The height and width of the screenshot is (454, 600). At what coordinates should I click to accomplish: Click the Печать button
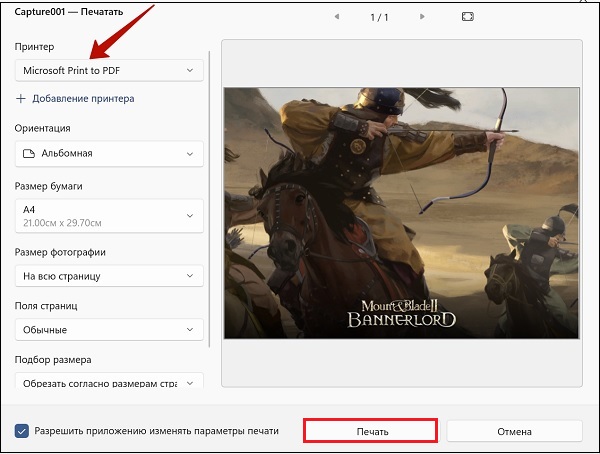[x=370, y=431]
